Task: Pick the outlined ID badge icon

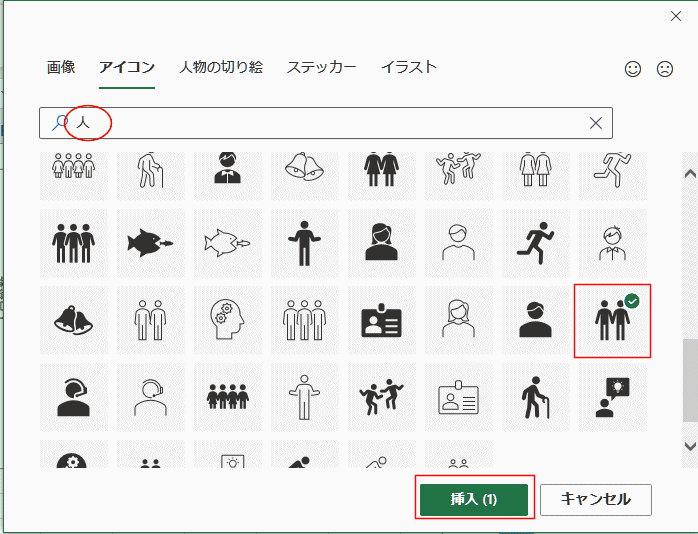Action: pos(459,397)
